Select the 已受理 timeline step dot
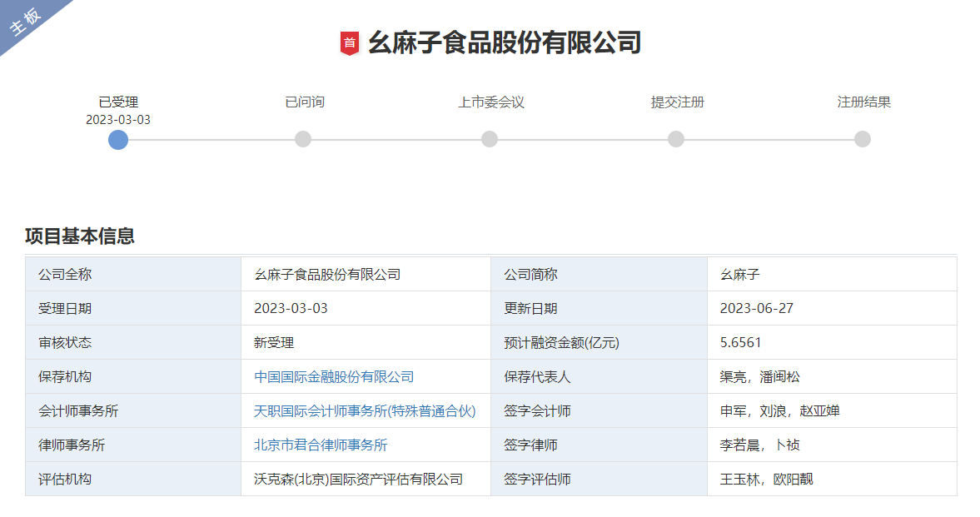The height and width of the screenshot is (517, 980). (x=118, y=139)
